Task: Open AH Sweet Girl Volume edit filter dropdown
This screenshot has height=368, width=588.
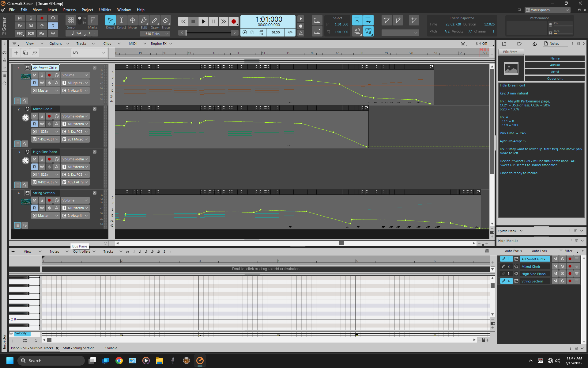Action: point(75,75)
